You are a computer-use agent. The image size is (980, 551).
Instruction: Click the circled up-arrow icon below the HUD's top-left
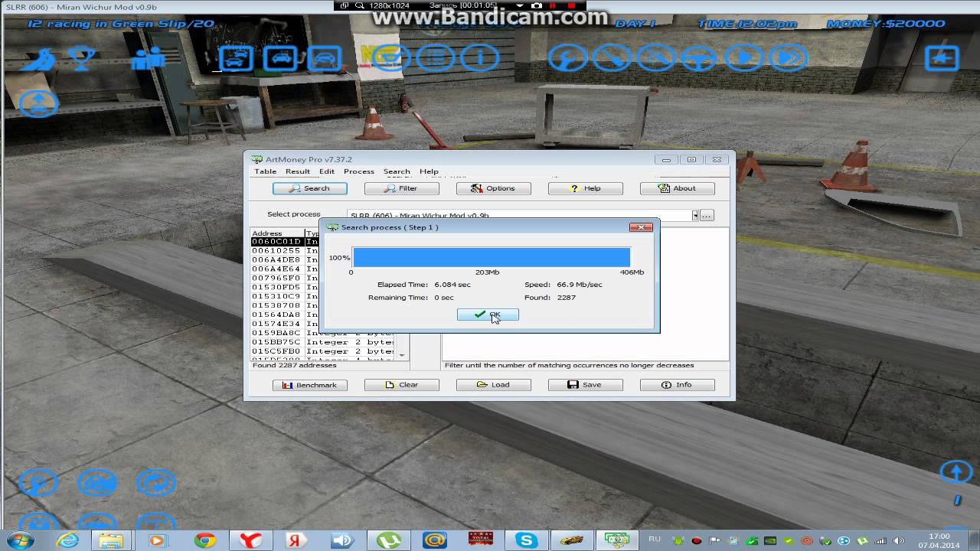pos(38,103)
